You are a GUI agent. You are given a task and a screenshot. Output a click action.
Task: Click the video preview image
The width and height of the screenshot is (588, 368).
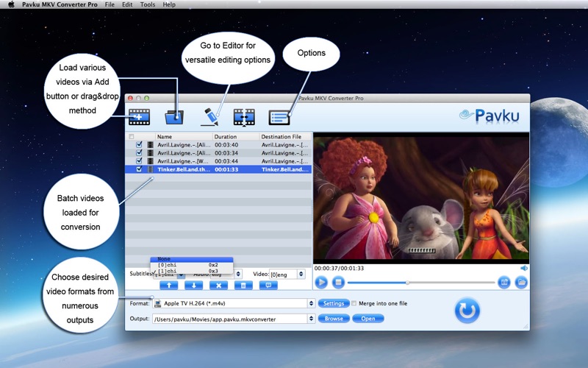point(421,198)
